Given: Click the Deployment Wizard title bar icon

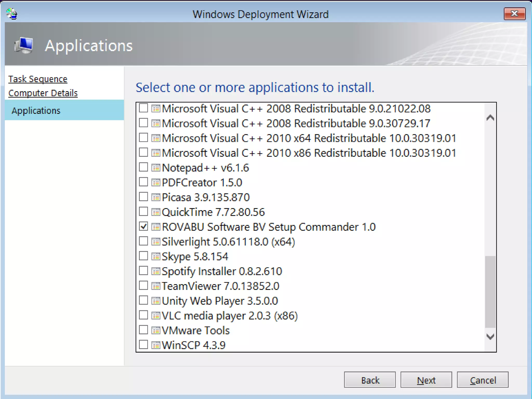Looking at the screenshot, I should [x=12, y=14].
